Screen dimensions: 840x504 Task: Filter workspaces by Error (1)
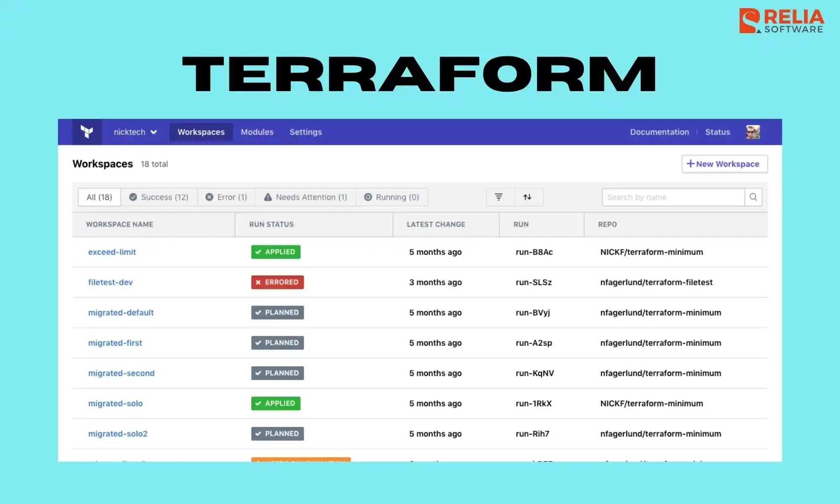click(x=226, y=197)
